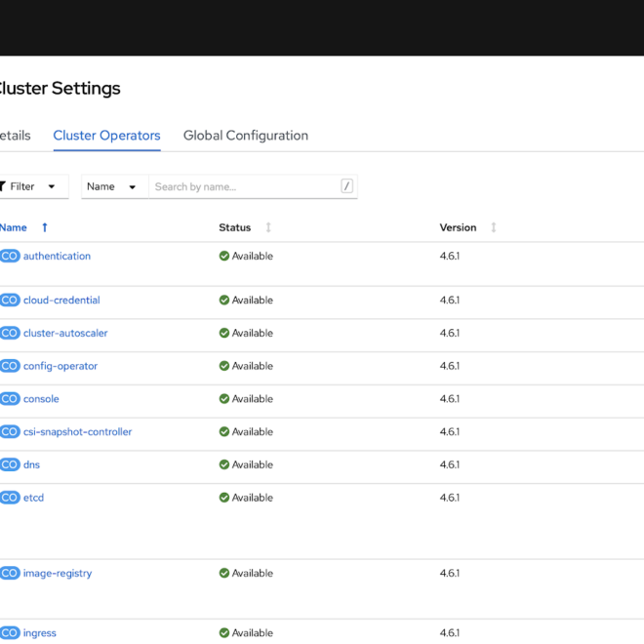Open the cloud-credential operator link
Screen dimensions: 644x644
pyautogui.click(x=61, y=301)
